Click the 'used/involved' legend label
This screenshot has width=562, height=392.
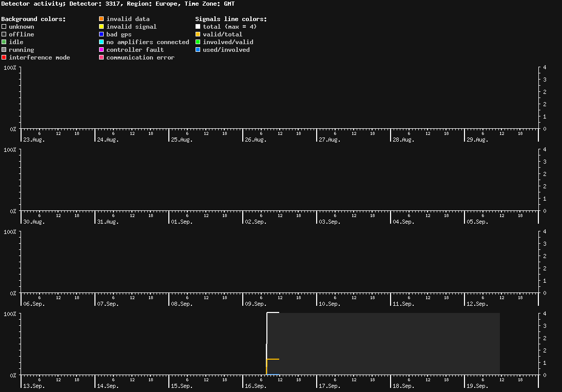[x=226, y=50]
